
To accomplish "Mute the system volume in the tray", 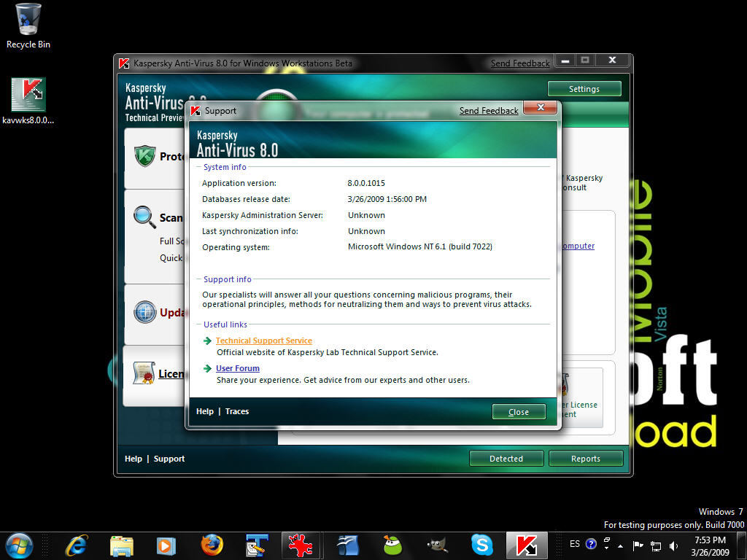I will (x=673, y=545).
